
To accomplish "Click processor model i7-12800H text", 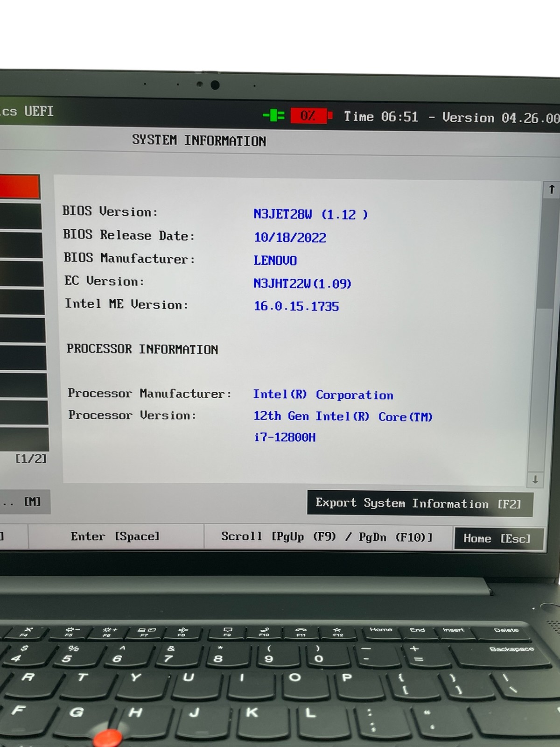I will coord(285,437).
